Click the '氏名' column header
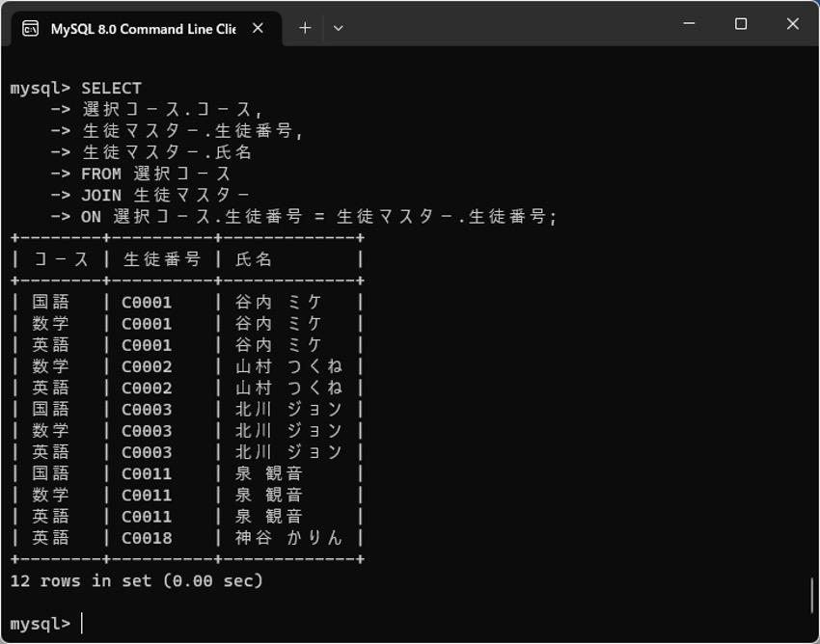Image resolution: width=820 pixels, height=644 pixels. pyautogui.click(x=253, y=259)
